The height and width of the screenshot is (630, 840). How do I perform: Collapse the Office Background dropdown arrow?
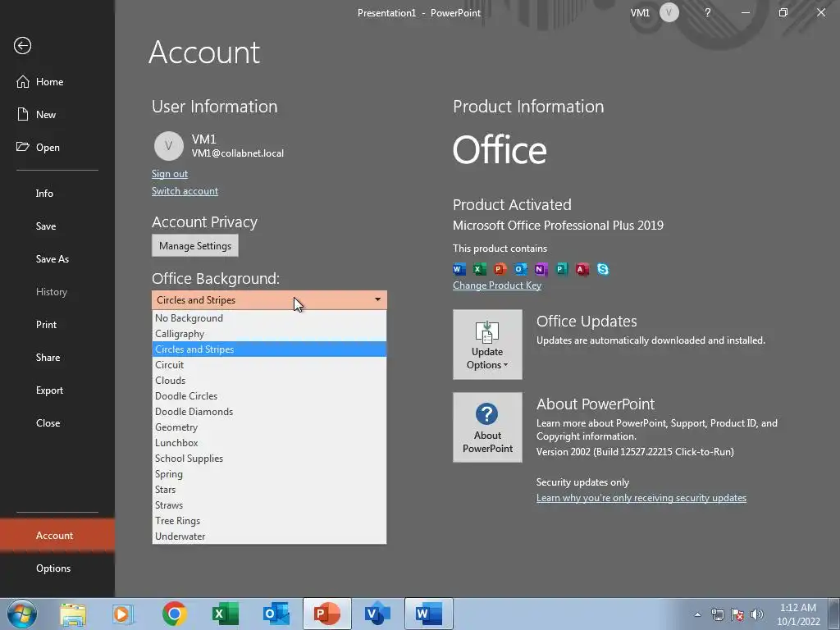(x=377, y=299)
